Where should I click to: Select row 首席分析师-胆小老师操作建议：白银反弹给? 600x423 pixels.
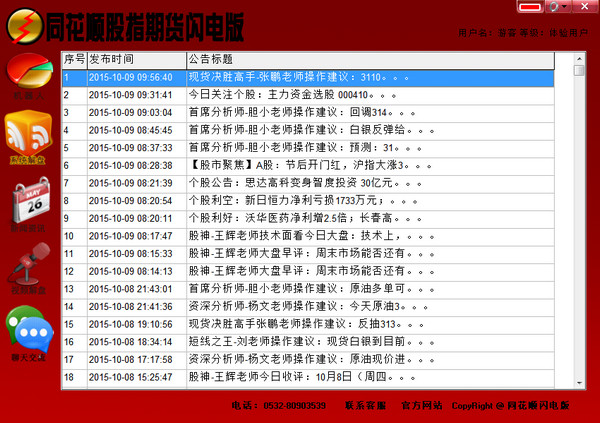click(308, 131)
